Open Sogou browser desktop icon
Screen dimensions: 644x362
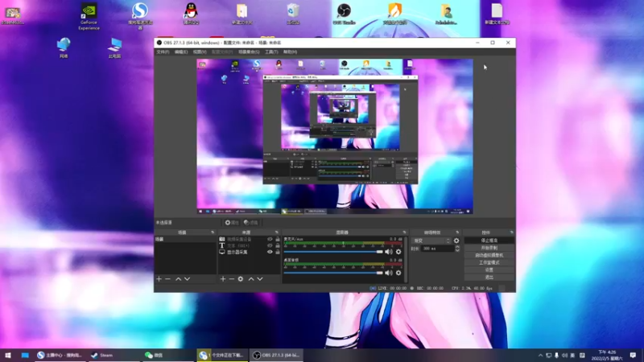[x=140, y=16]
